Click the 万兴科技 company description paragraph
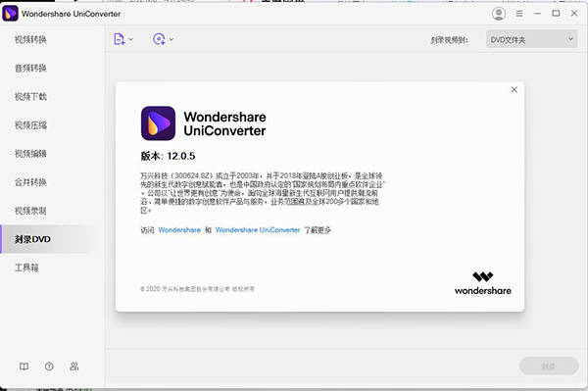This screenshot has width=588, height=391. coord(263,193)
